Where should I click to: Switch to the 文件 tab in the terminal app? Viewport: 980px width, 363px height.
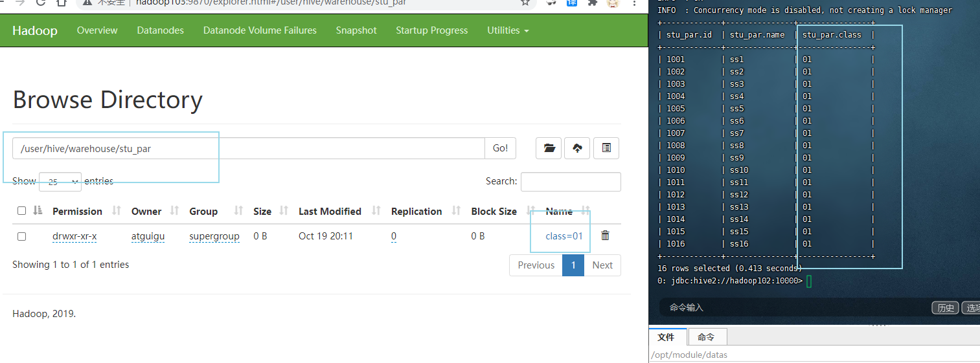pyautogui.click(x=666, y=337)
